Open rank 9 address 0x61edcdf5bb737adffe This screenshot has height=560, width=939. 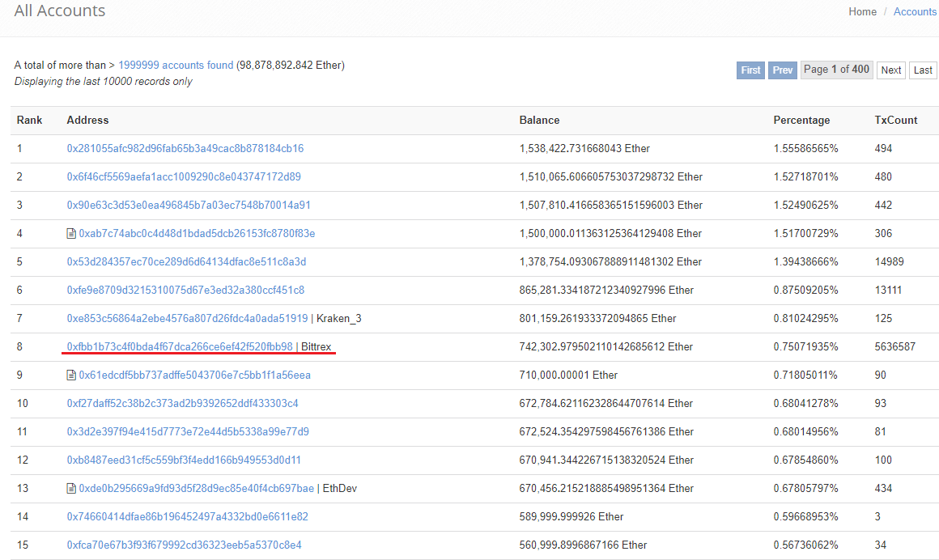click(194, 375)
